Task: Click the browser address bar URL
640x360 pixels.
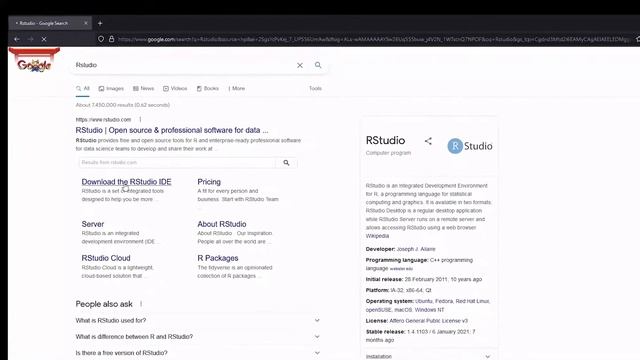Action: point(373,39)
